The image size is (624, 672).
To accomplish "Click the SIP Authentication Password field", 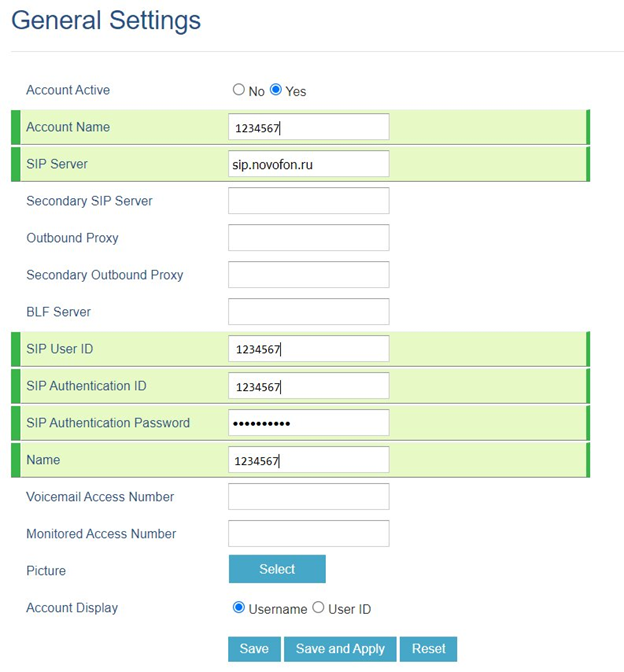I will [308, 423].
